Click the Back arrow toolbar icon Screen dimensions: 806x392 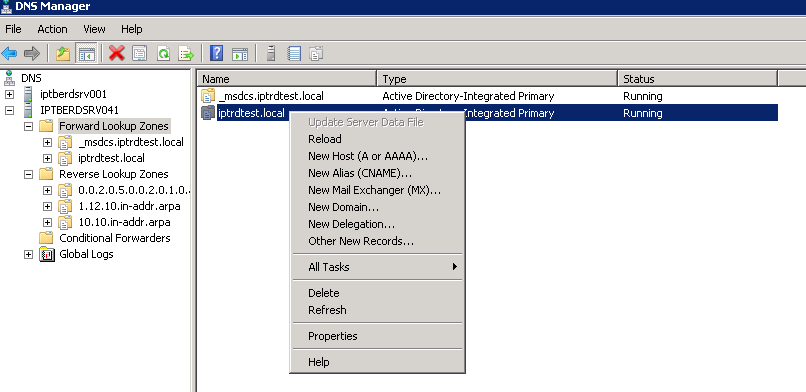coord(10,53)
